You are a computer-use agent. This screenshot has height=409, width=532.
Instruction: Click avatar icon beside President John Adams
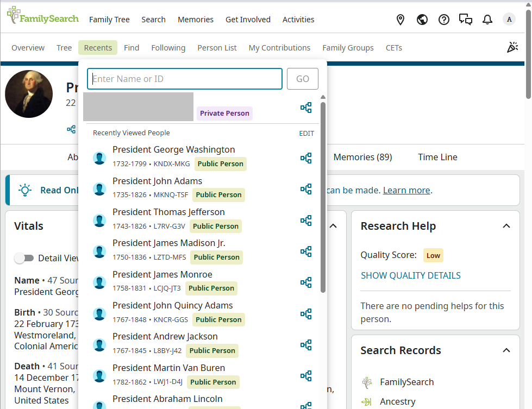click(x=99, y=189)
